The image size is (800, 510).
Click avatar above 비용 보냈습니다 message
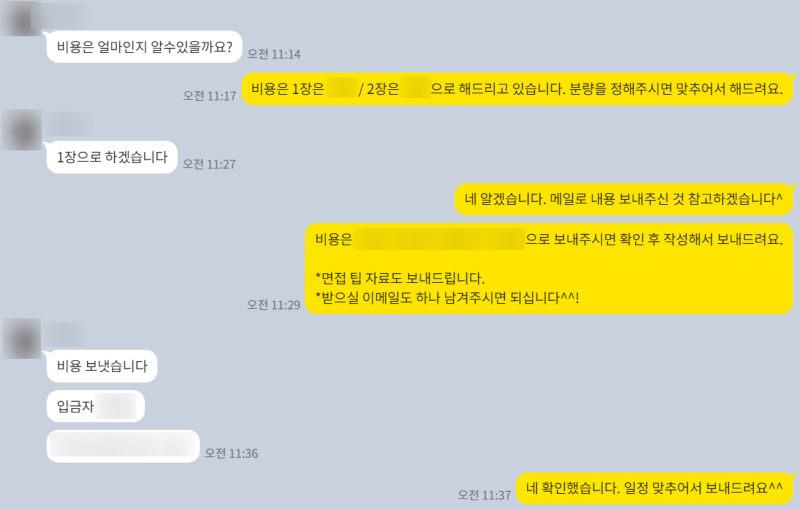pyautogui.click(x=22, y=339)
